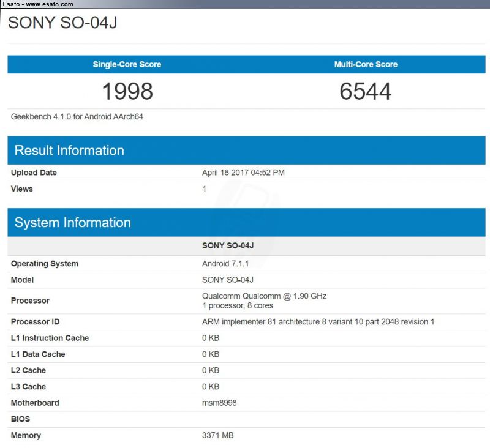Click the L1 Instruction Cache label
The height and width of the screenshot is (448, 490).
tap(50, 338)
